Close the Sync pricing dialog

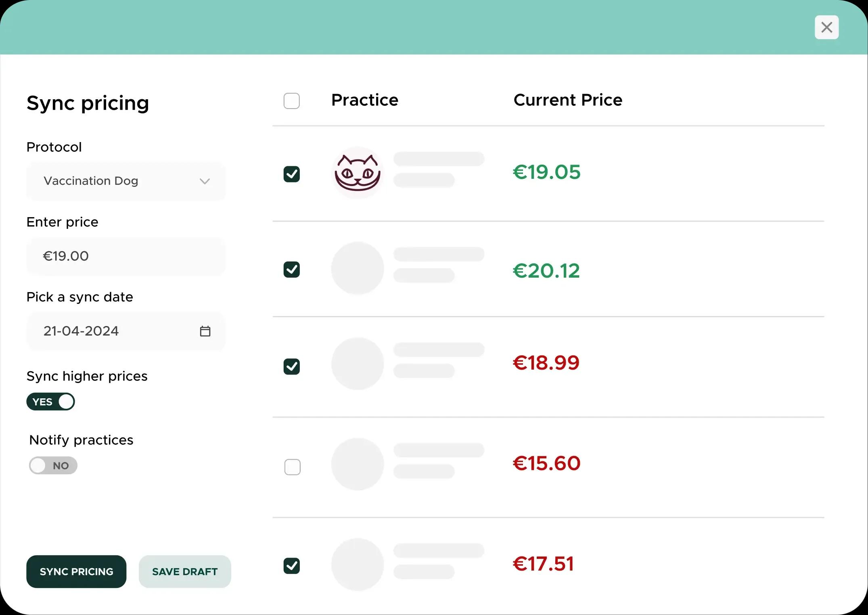point(826,27)
